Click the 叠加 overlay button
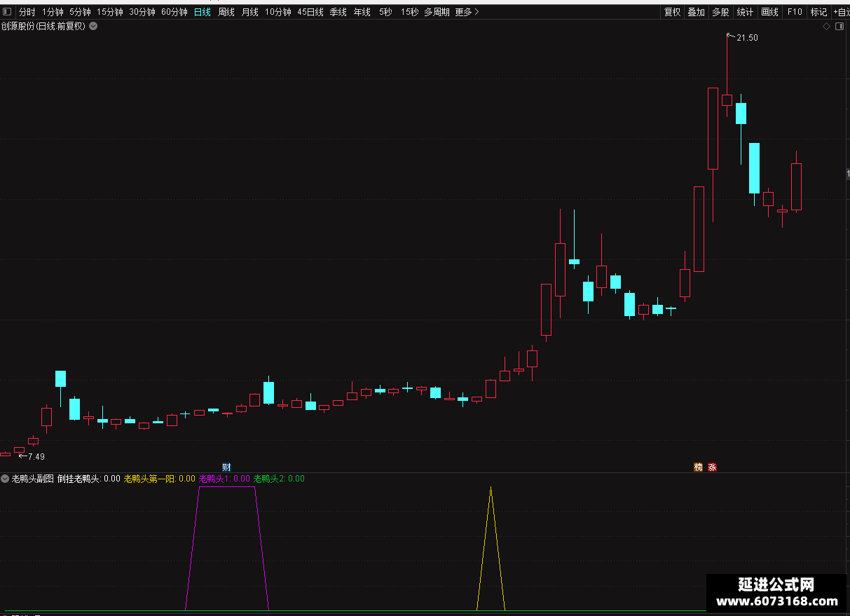This screenshot has height=616, width=850. click(696, 12)
